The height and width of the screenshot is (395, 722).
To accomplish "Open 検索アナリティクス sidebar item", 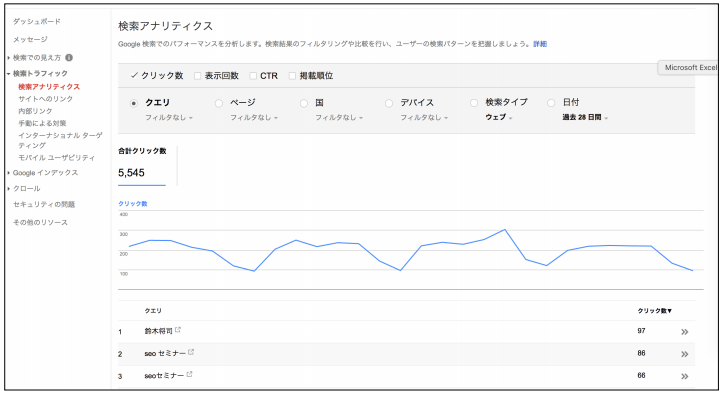I will [x=49, y=87].
